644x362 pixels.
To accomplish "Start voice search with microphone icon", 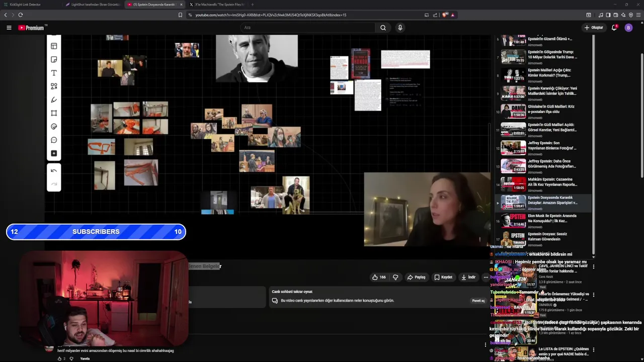I will click(x=400, y=28).
